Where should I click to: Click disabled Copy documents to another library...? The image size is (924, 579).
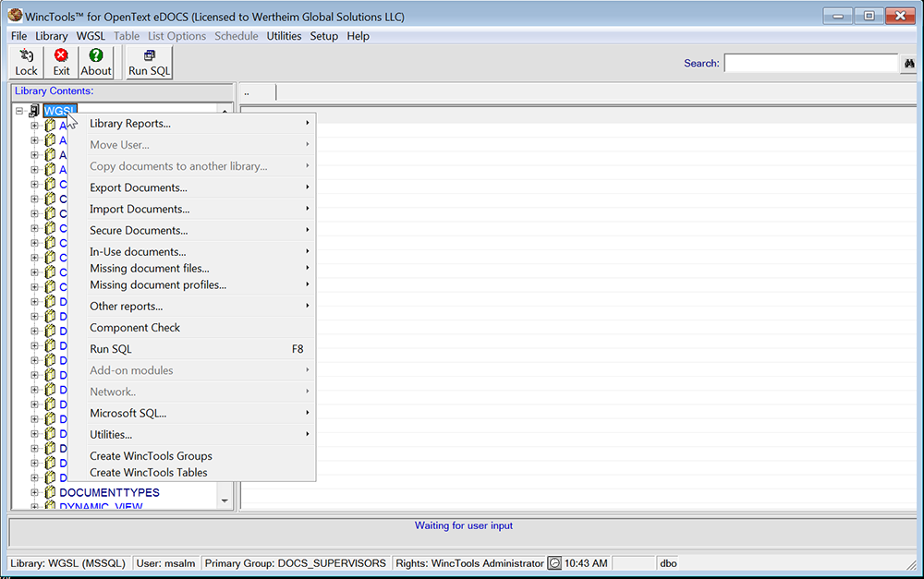click(192, 166)
